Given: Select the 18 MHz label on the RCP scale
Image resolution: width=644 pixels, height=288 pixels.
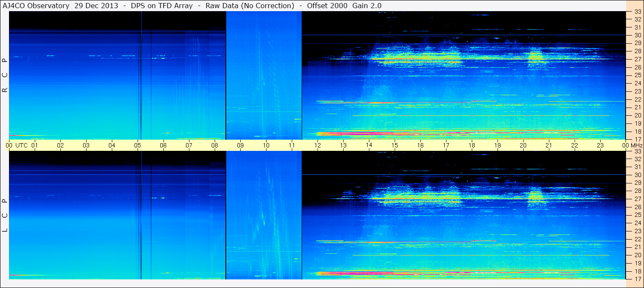Looking at the screenshot, I should tap(638, 131).
